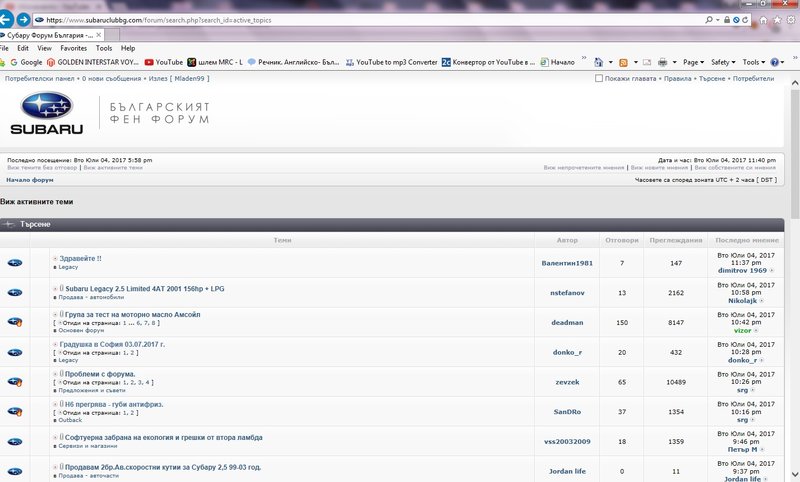Expand the Help dropdown arrow
800x482 pixels.
tap(783, 62)
